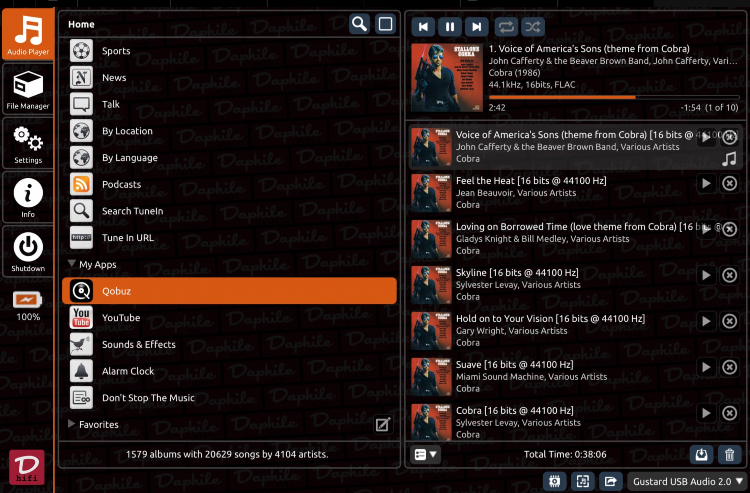Remove Skyline from the playlist

point(729,275)
